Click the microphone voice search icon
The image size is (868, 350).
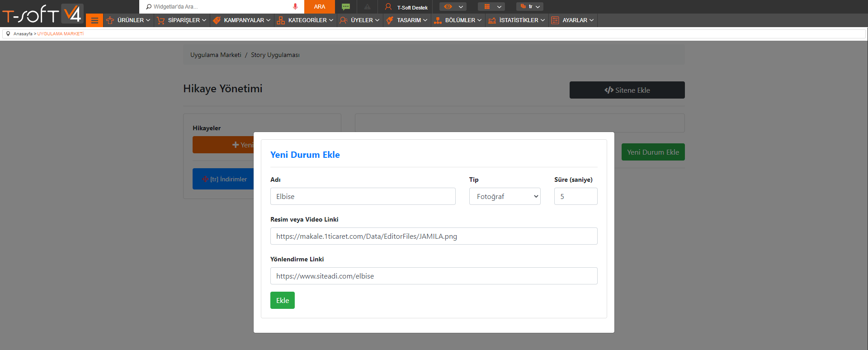(x=295, y=6)
